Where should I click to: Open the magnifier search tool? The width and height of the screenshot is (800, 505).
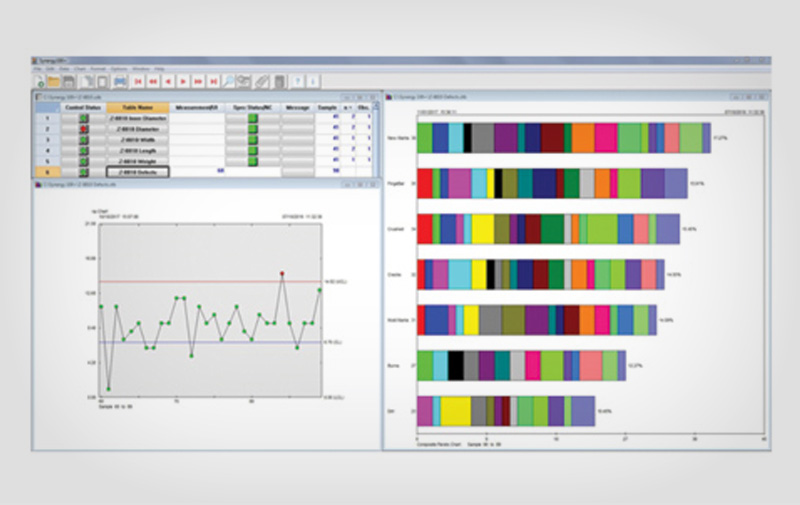[229, 82]
